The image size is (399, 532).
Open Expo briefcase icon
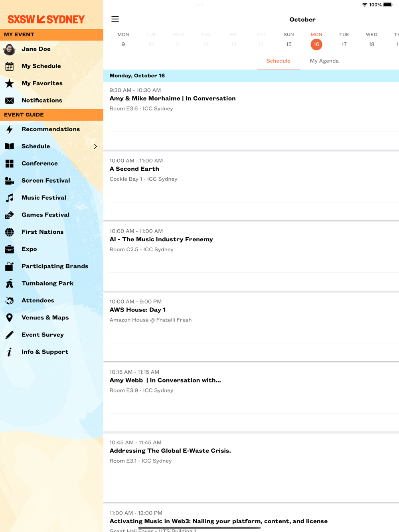point(10,249)
